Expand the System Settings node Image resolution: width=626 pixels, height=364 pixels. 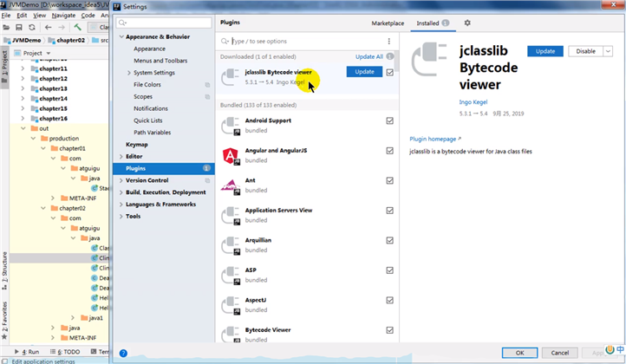pos(129,73)
